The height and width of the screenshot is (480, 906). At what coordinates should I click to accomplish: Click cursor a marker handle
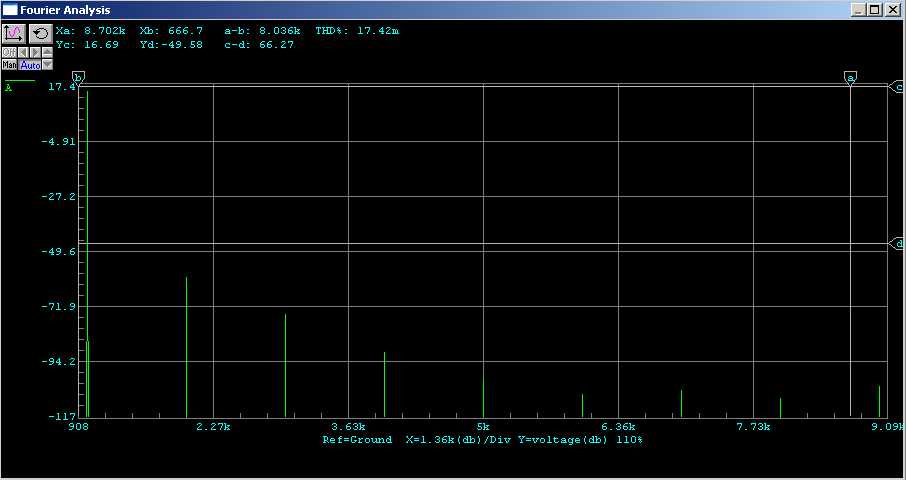[850, 77]
